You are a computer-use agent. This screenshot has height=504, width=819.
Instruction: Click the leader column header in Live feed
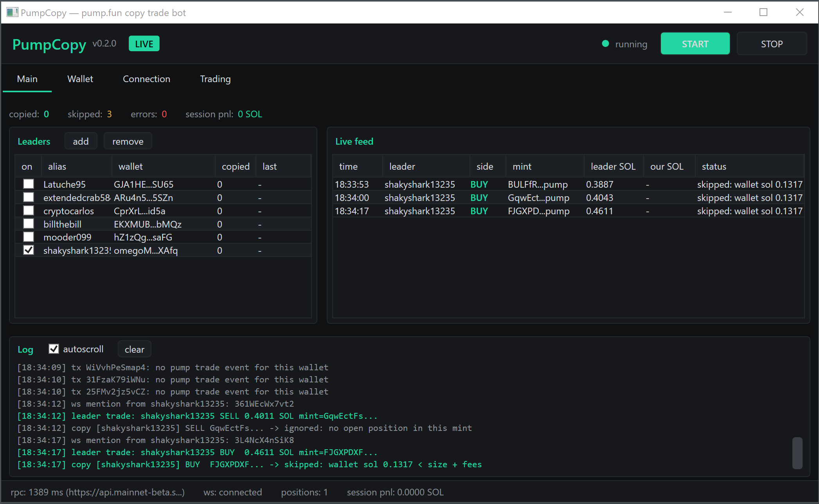[426, 167]
